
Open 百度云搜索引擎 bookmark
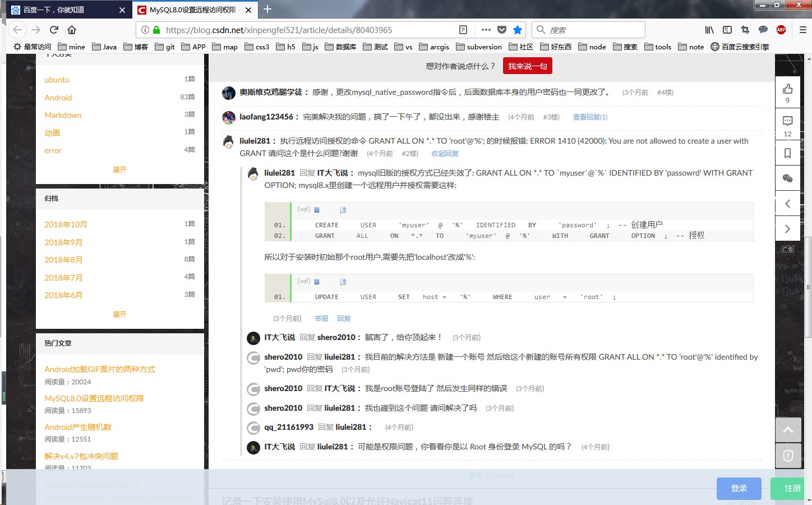(740, 47)
